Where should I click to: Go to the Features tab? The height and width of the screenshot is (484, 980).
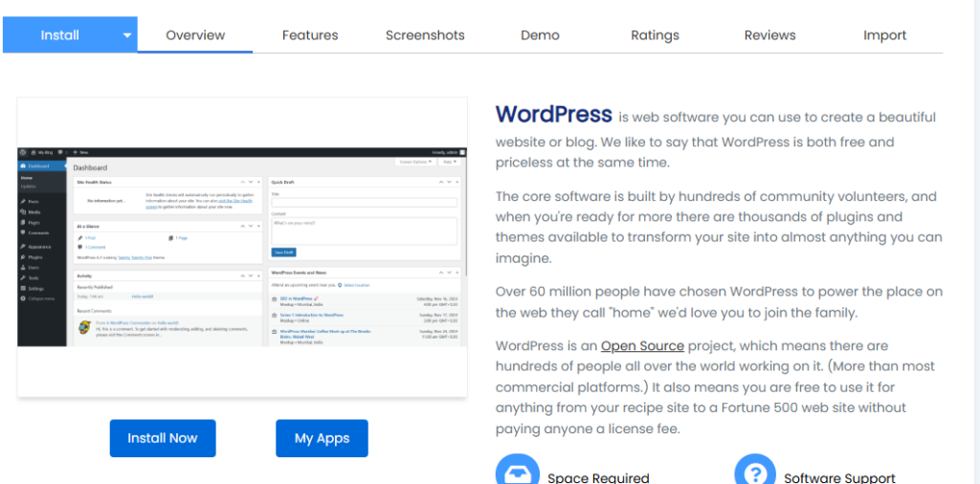coord(310,35)
